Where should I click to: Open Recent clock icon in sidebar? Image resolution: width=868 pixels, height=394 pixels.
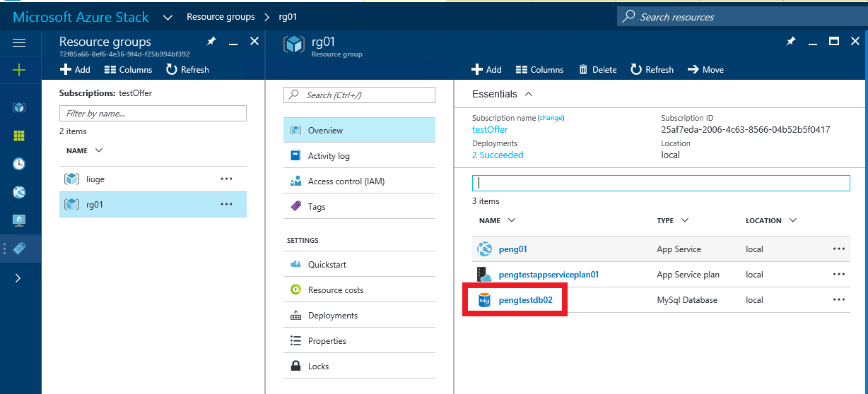point(19,164)
